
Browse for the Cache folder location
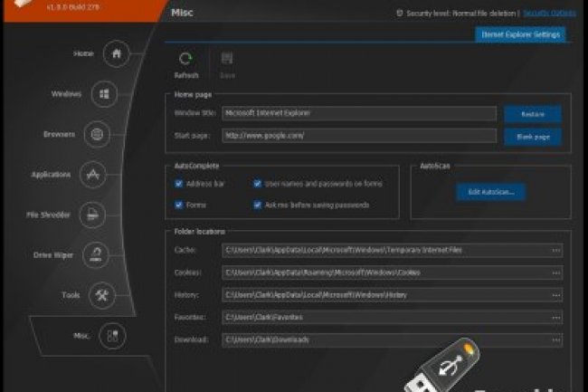(x=555, y=250)
